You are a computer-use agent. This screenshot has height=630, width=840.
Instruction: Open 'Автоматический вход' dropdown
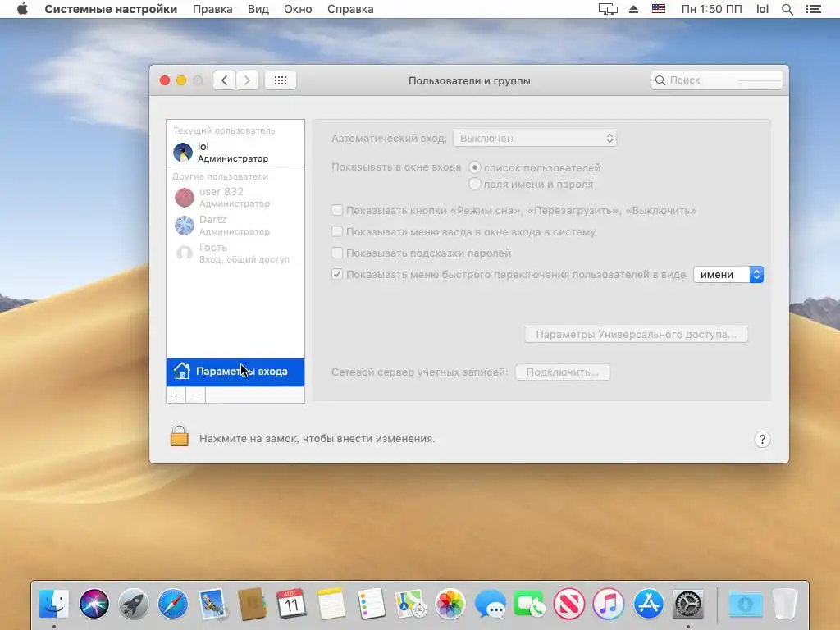point(535,138)
